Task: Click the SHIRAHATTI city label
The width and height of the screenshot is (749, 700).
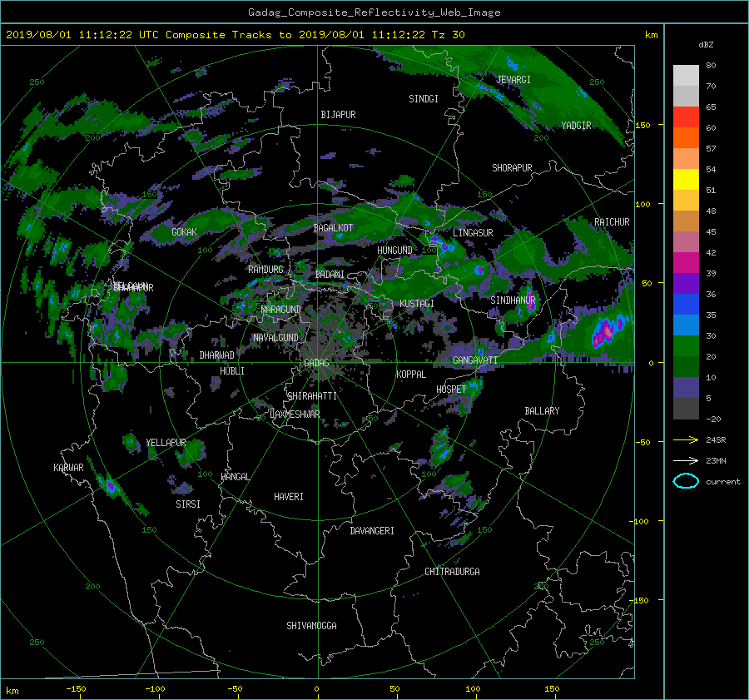Action: click(x=312, y=396)
